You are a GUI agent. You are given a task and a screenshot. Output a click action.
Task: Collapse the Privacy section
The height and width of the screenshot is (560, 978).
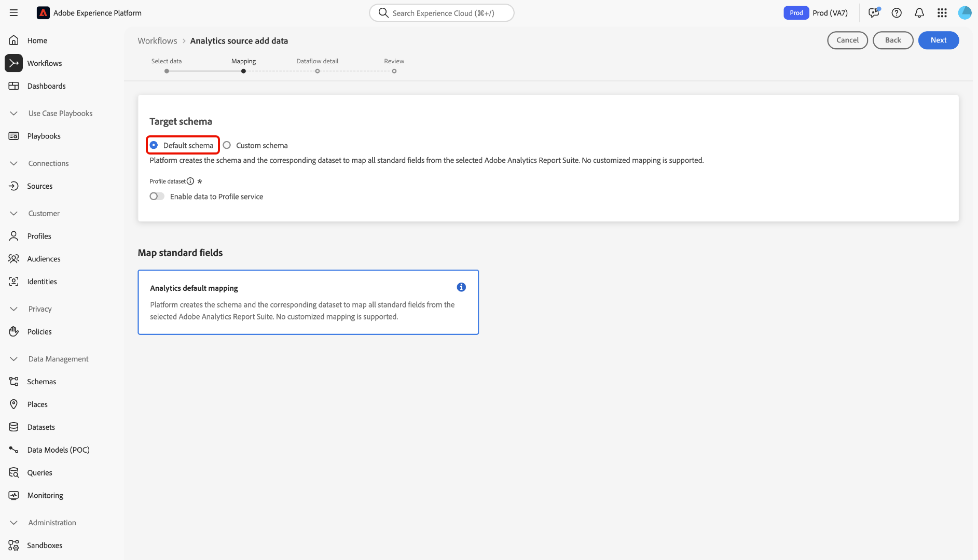tap(14, 309)
